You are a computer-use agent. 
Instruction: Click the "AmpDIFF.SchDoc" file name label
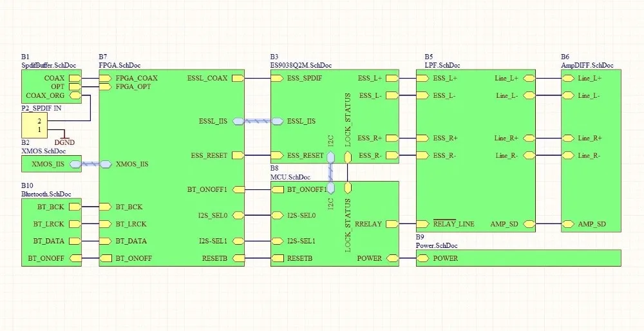[587, 65]
